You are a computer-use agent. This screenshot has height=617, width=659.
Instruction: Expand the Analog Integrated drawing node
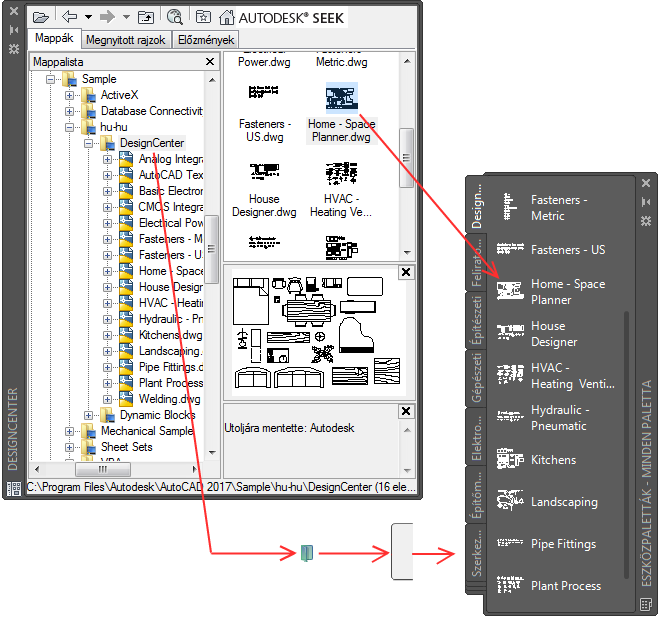point(108,159)
